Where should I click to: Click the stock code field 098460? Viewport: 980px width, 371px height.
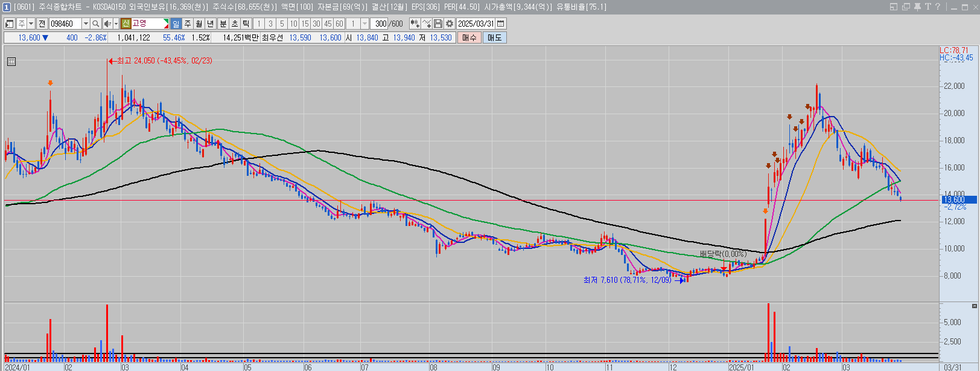[x=65, y=24]
